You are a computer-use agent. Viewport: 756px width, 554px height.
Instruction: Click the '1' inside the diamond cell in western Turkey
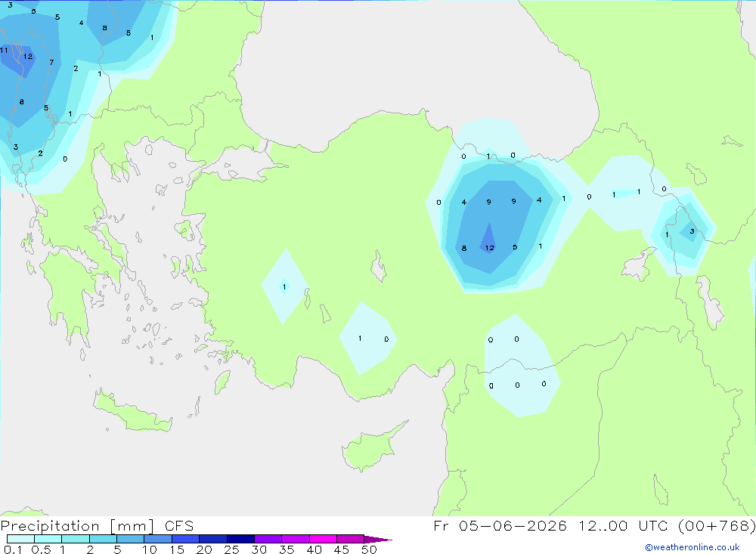284,287
